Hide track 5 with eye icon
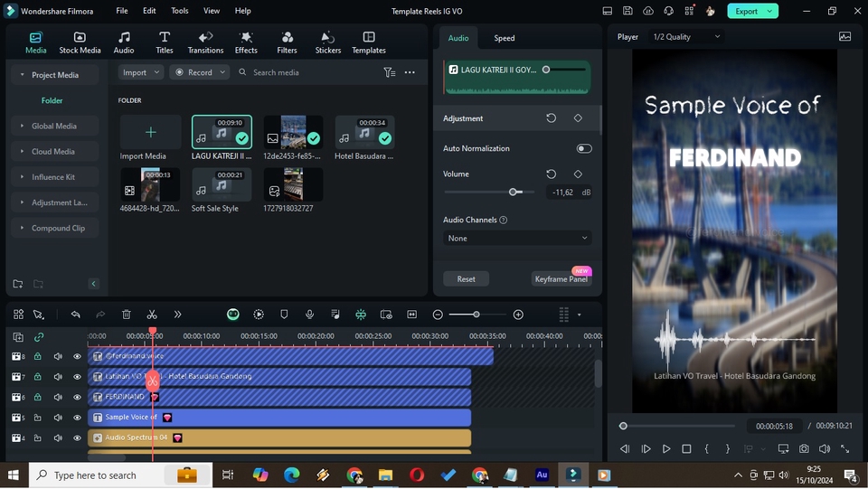 (77, 418)
